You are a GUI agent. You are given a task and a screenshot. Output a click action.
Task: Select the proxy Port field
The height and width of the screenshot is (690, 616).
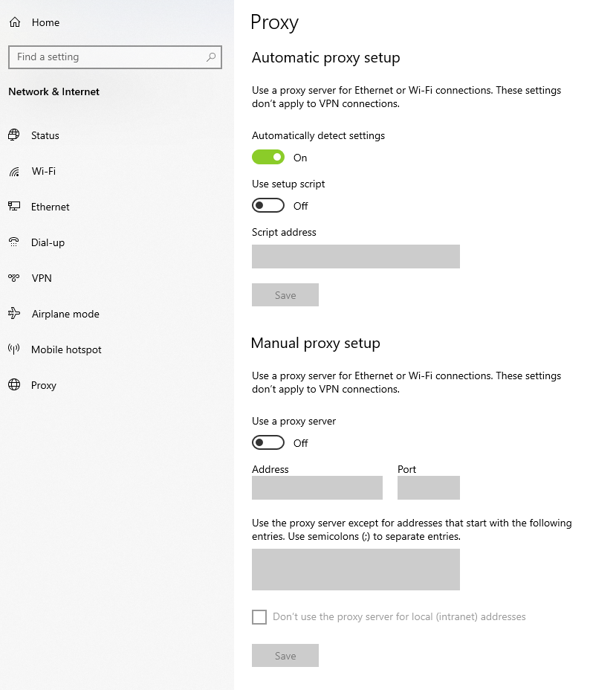click(x=428, y=487)
